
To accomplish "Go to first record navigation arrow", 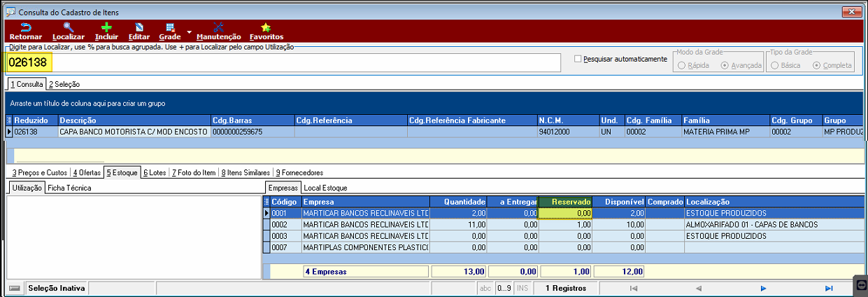I will point(633,288).
